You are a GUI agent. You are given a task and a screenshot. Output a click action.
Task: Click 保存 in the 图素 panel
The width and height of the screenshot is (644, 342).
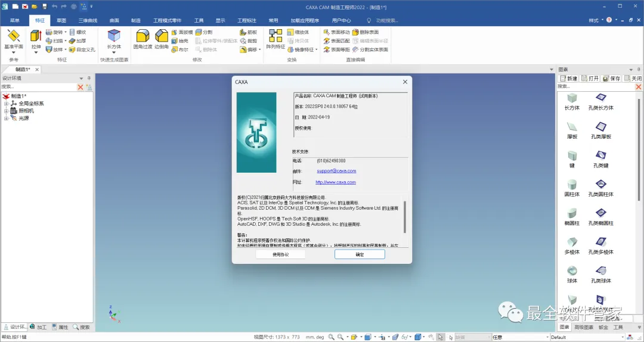point(611,79)
